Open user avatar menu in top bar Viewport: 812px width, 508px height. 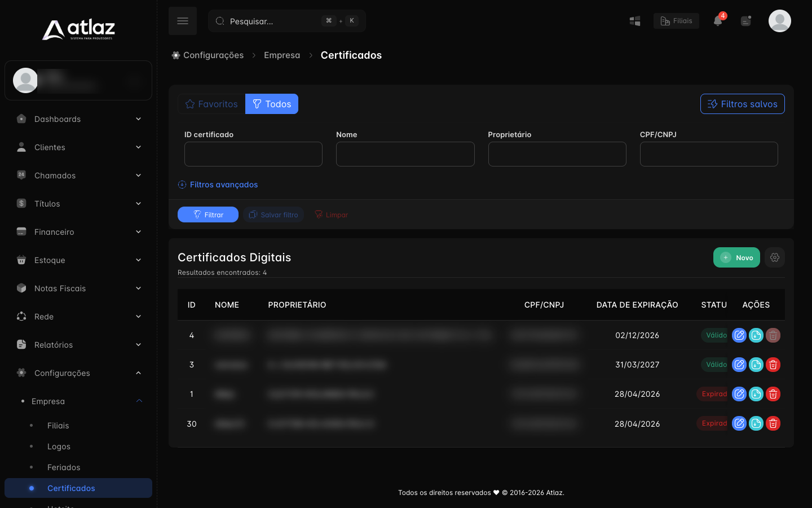coord(780,21)
